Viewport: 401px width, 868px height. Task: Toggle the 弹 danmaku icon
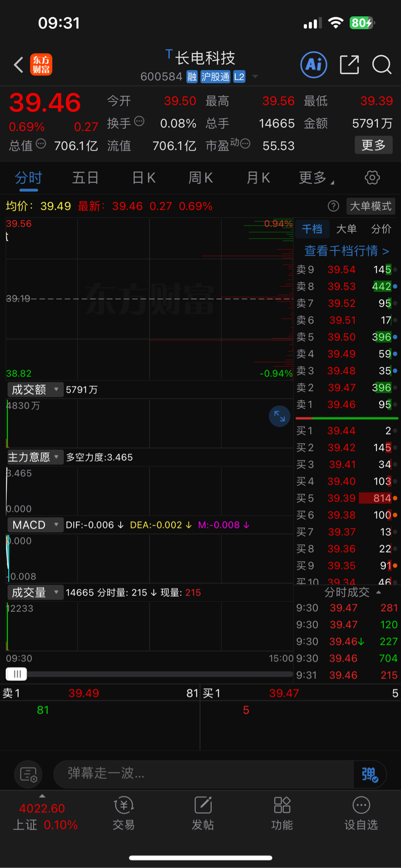(370, 774)
